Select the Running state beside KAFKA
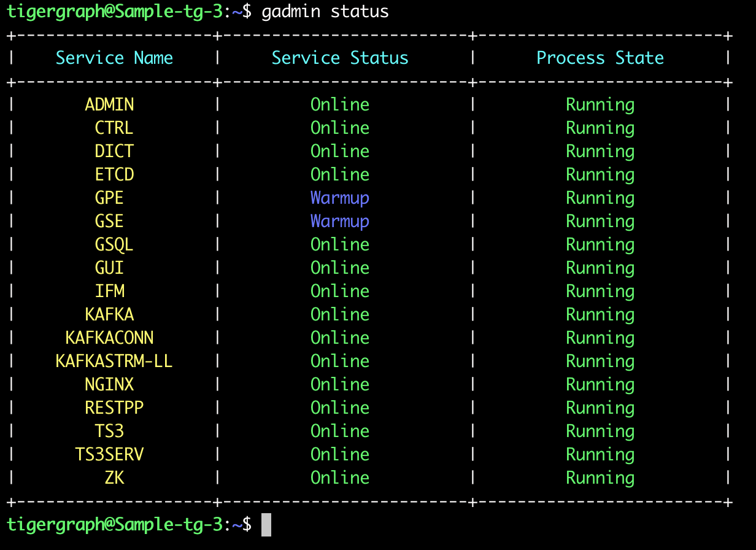Image resolution: width=756 pixels, height=550 pixels. point(600,314)
